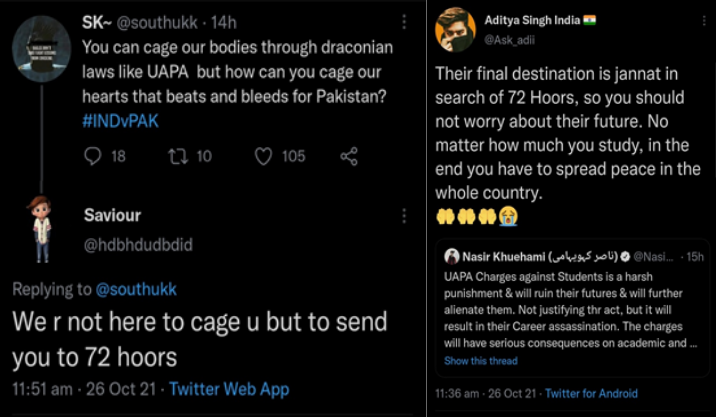Viewport: 716px width, 417px height.
Task: Open Nasir Khuehami's small avatar
Action: point(452,256)
